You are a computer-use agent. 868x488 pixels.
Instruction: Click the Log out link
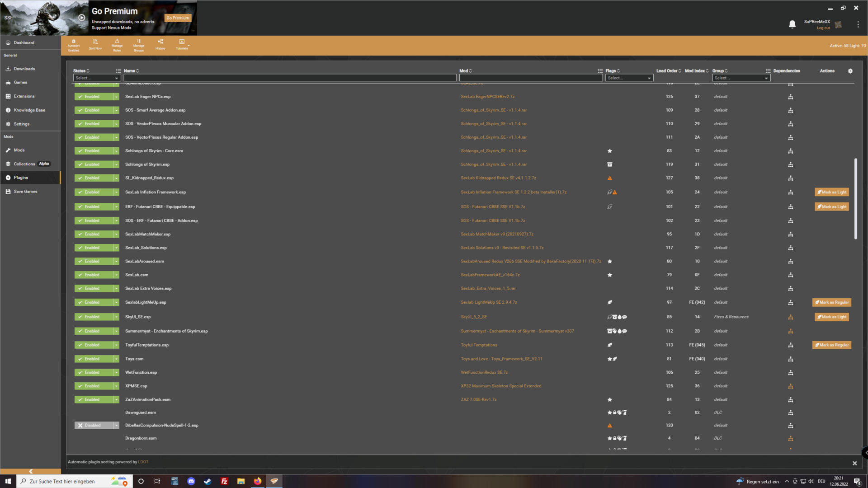(823, 28)
